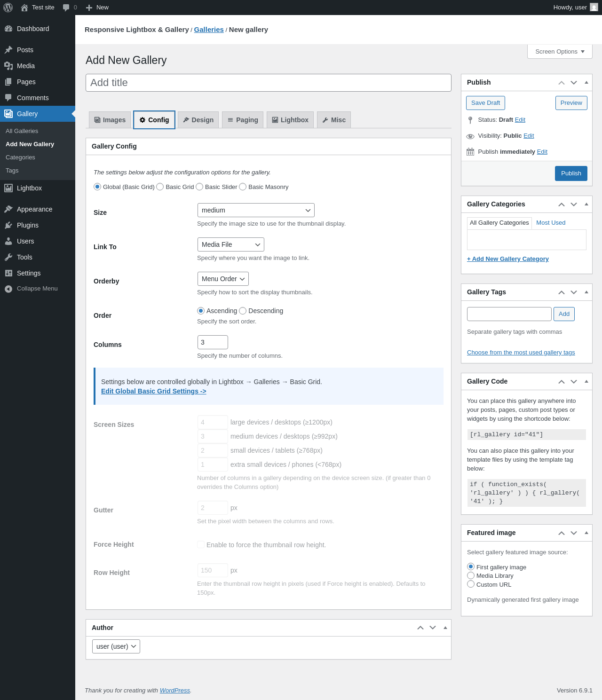Click the Appearance paintbrush icon
The image size is (602, 700).
click(8, 209)
